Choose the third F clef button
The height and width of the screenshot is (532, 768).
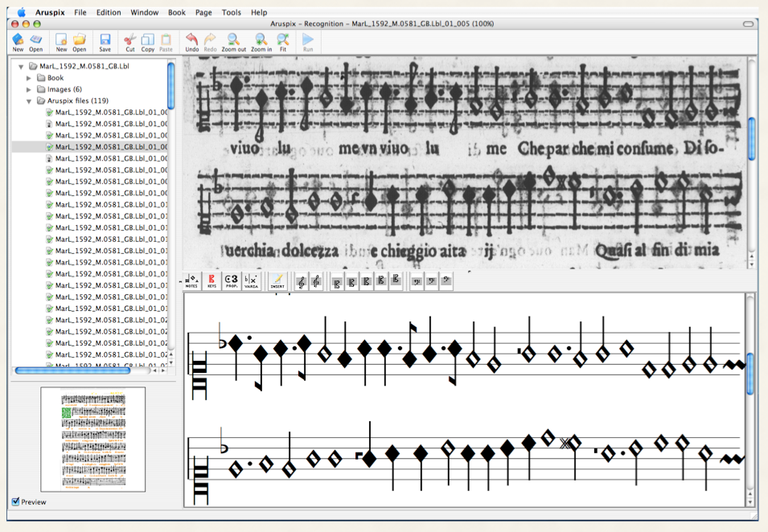point(446,281)
